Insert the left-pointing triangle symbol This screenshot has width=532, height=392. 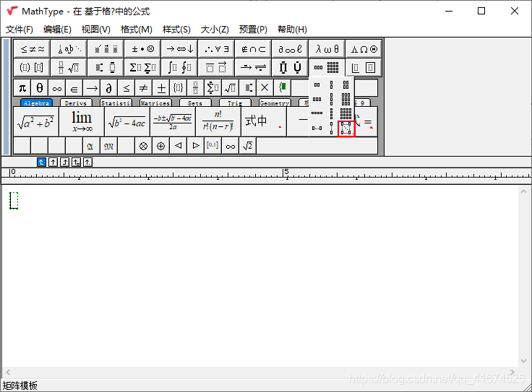click(x=178, y=146)
